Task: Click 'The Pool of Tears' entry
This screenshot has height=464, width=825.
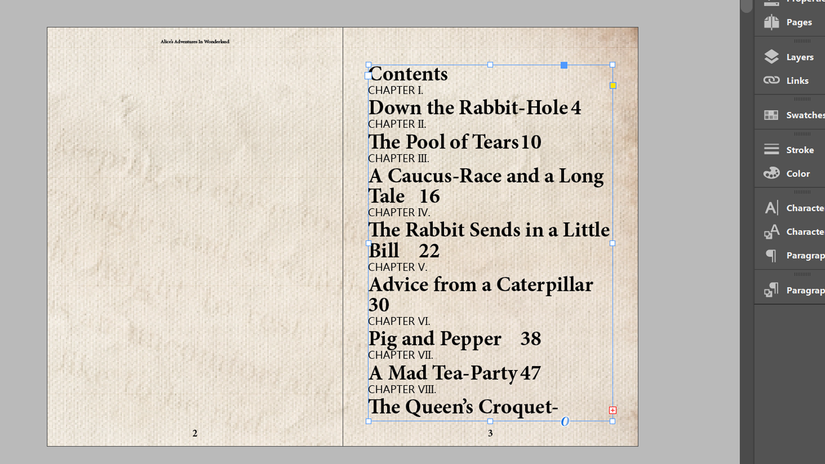Action: (x=444, y=142)
